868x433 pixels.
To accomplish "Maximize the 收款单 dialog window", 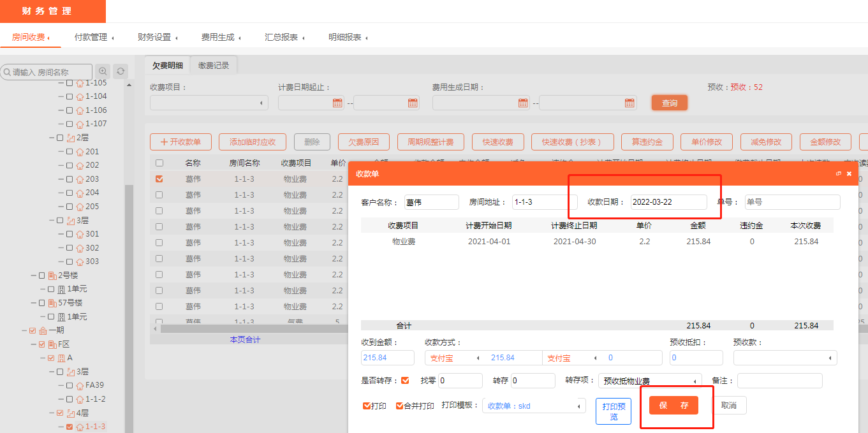I will (839, 173).
